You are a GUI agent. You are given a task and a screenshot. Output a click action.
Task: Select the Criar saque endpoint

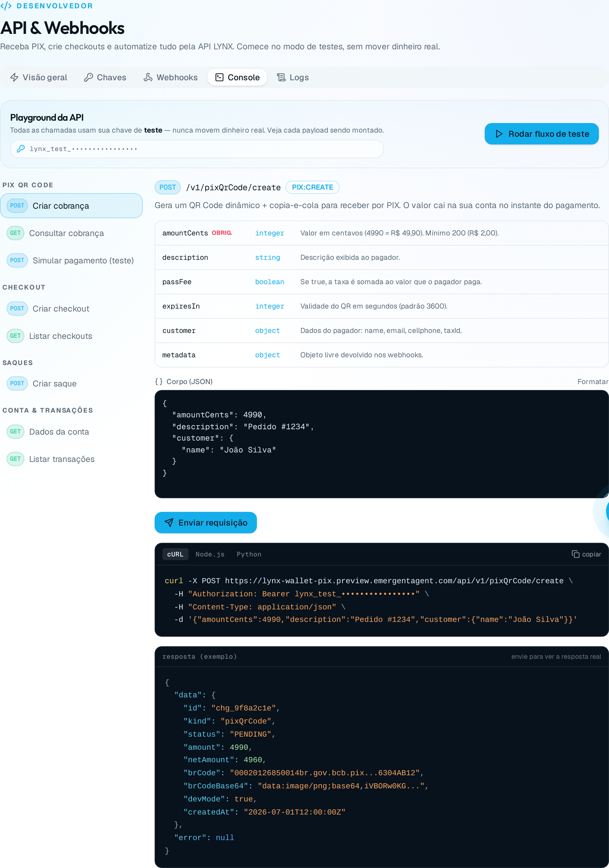(71, 384)
